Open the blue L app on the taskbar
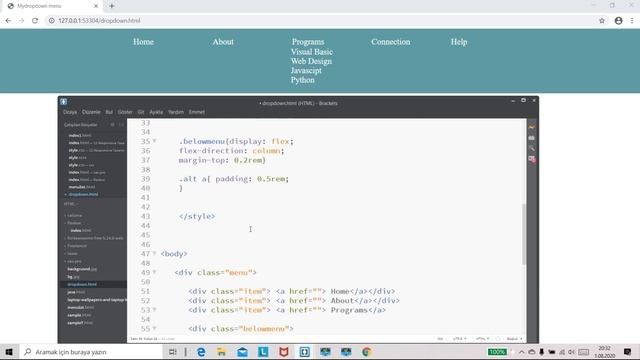This screenshot has height=360, width=640. point(263,352)
